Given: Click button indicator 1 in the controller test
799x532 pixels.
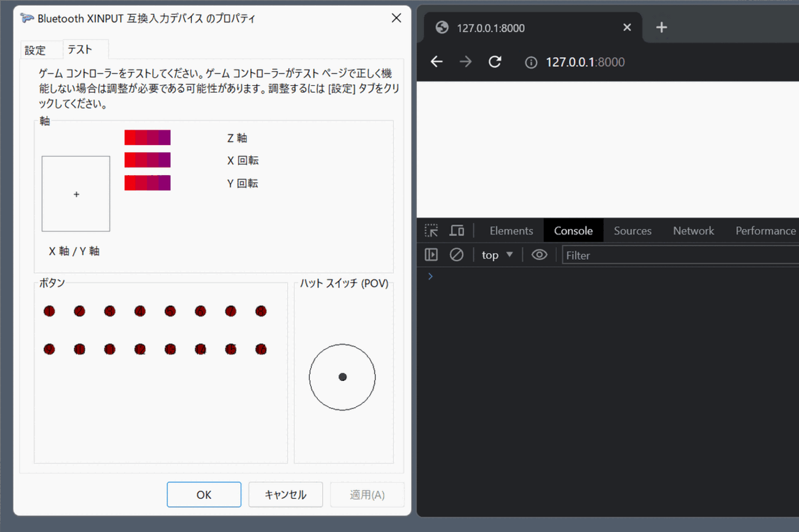Looking at the screenshot, I should 49,311.
